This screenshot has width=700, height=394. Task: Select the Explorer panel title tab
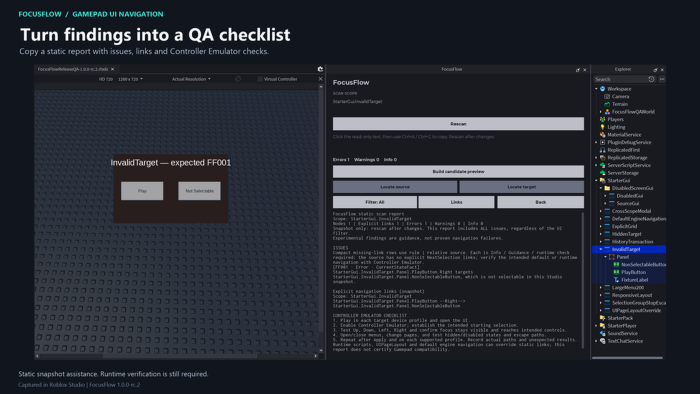tap(622, 69)
